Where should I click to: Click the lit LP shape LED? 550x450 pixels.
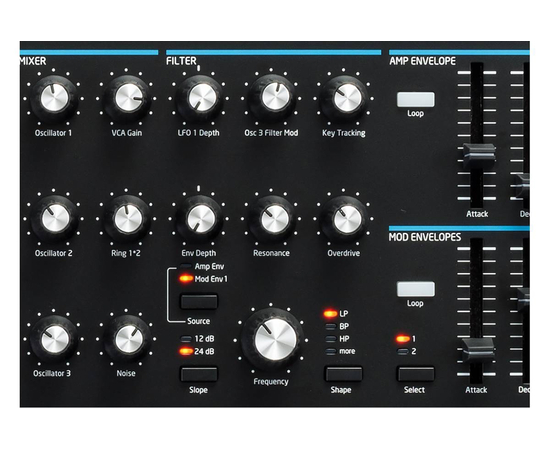pyautogui.click(x=330, y=314)
